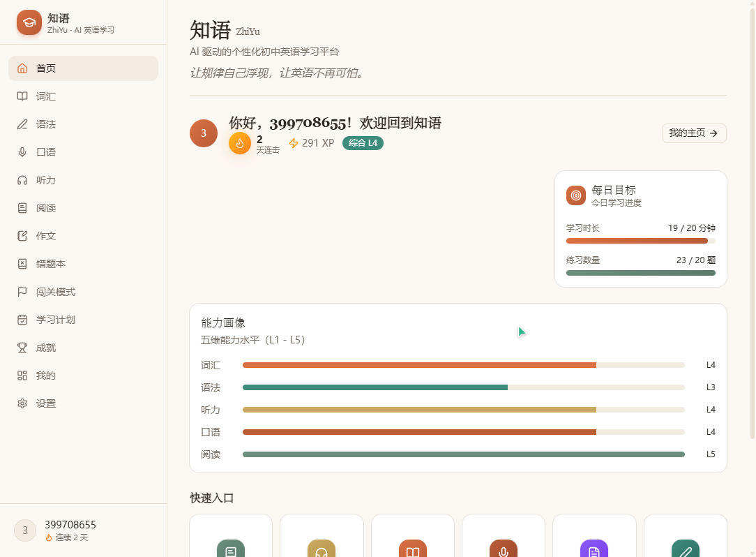
Task: Click the sidebar footer avatar circle
Action: [25, 530]
